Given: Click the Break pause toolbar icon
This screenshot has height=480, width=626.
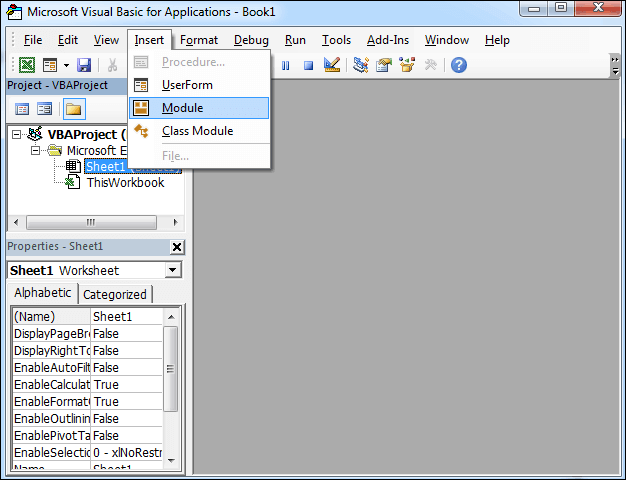Looking at the screenshot, I should [285, 65].
